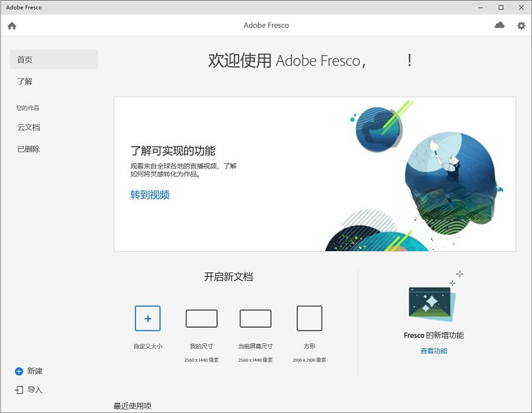Open 已删除 deleted documents
Screen dimensions: 532x413
29,149
